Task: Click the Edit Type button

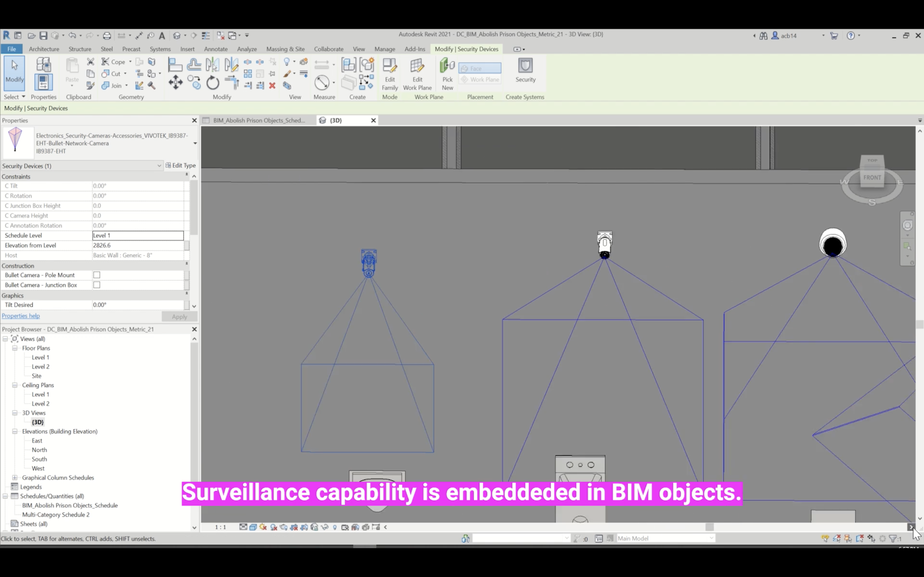Action: click(181, 166)
